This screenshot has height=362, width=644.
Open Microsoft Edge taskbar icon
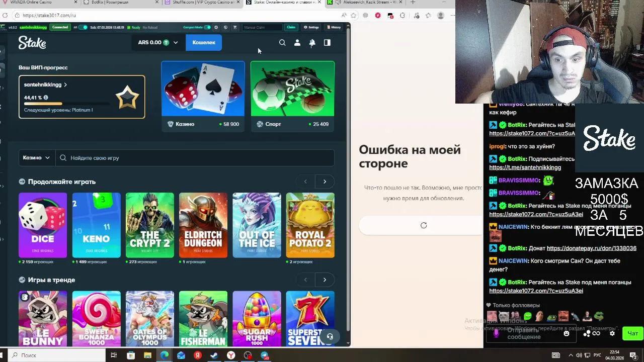165,355
